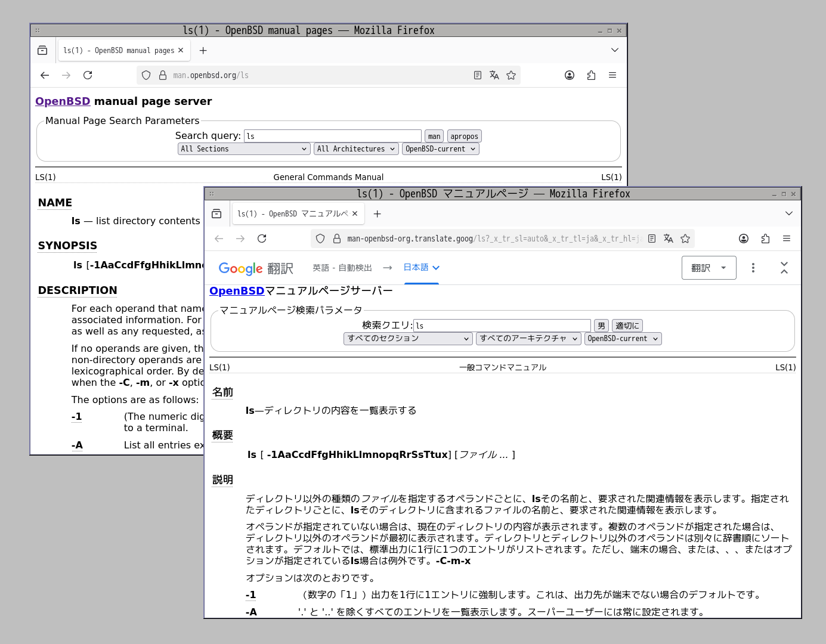Click the apropos search button
The image size is (826, 644).
[x=464, y=136]
